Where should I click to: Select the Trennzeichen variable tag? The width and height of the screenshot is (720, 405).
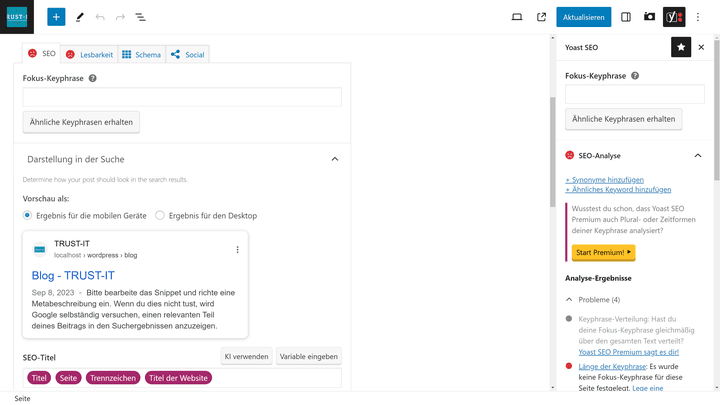(x=113, y=378)
